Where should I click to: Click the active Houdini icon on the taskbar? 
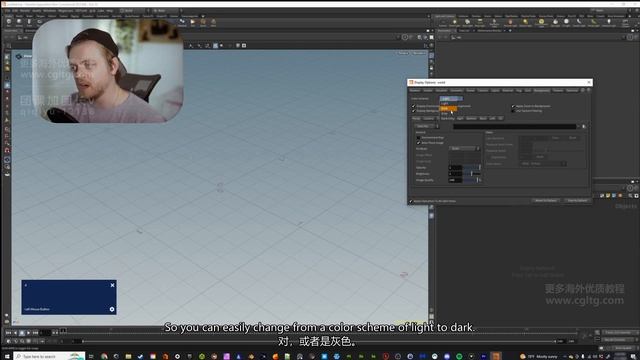click(x=496, y=356)
